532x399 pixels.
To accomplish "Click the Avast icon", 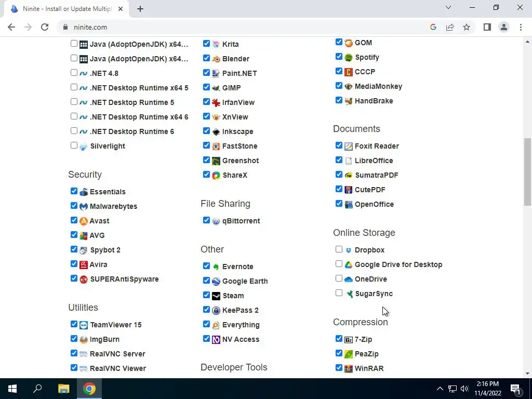I will point(84,221).
